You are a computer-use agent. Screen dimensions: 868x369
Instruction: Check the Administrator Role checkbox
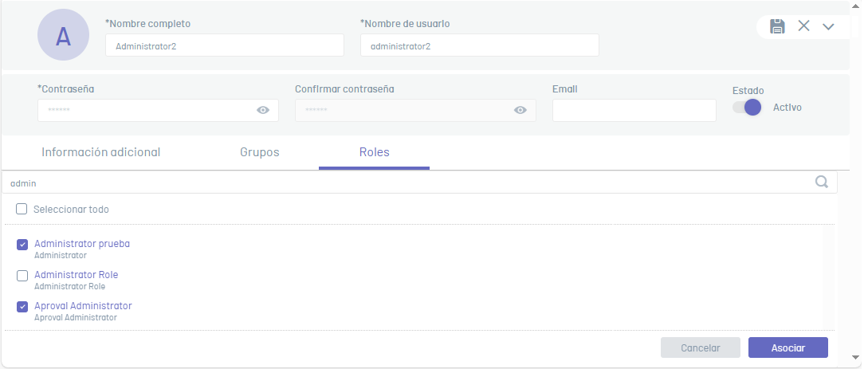tap(22, 276)
